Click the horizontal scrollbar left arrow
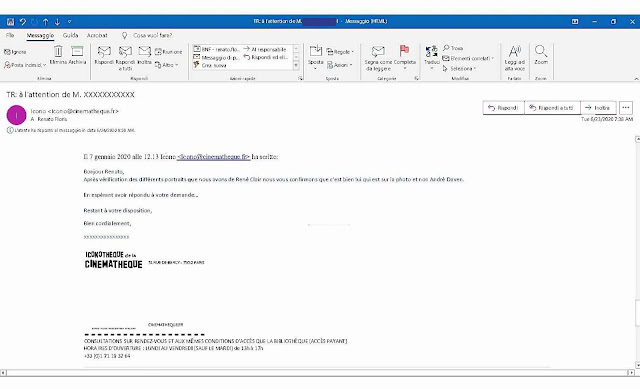Image resolution: width=640 pixels, height=389 pixels. (3, 373)
